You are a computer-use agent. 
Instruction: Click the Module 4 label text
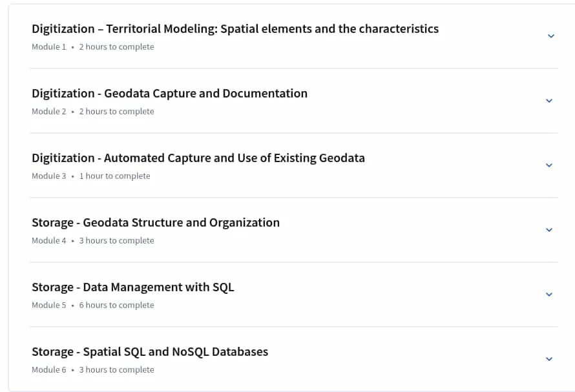[48, 240]
